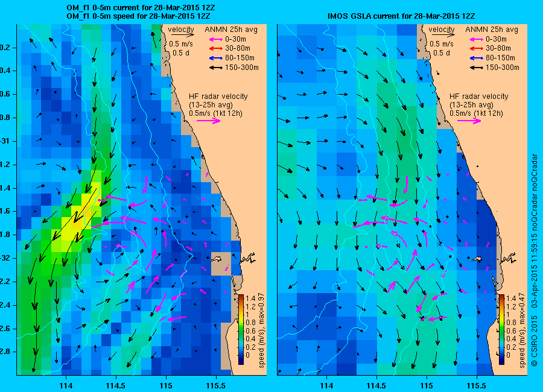The image size is (543, 392).
Task: Click the 'velocity' label in right panel
Action: 442,30
